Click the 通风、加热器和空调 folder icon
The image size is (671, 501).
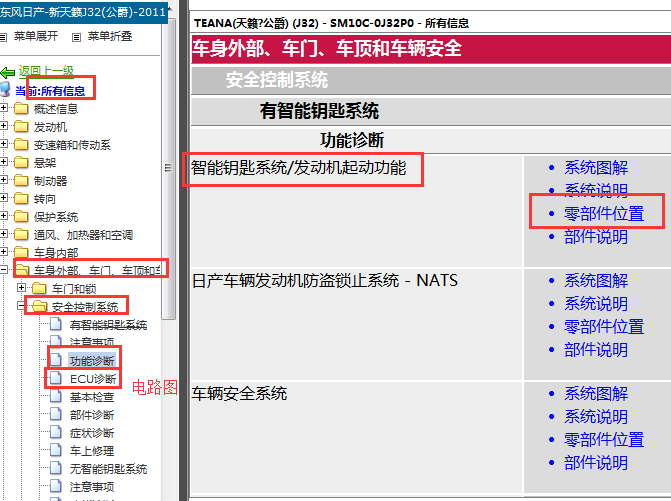point(21,234)
